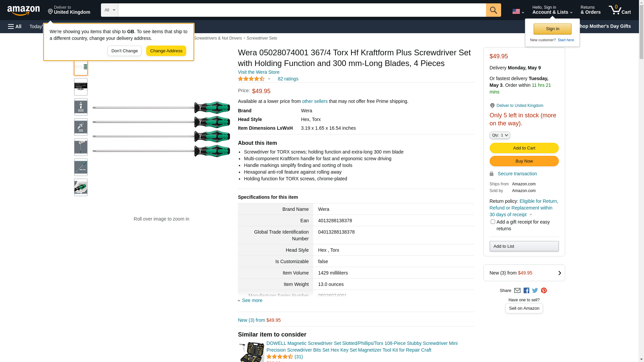Share product on Twitter icon
Viewport: 644px width, 362px height.
(x=535, y=291)
